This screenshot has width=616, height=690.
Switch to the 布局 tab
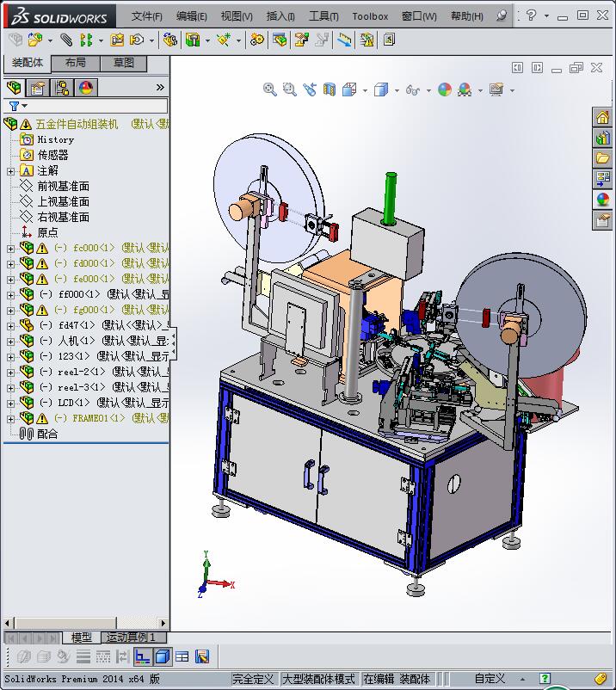pyautogui.click(x=76, y=63)
